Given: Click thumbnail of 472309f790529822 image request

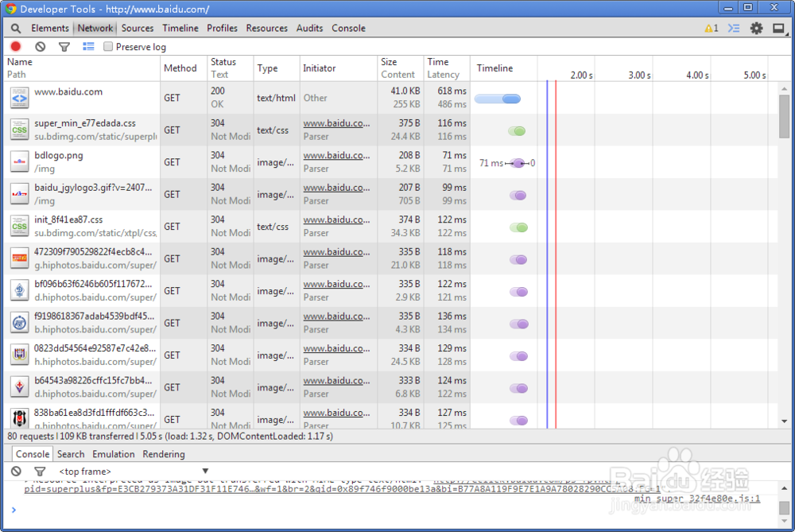Looking at the screenshot, I should click(19, 258).
